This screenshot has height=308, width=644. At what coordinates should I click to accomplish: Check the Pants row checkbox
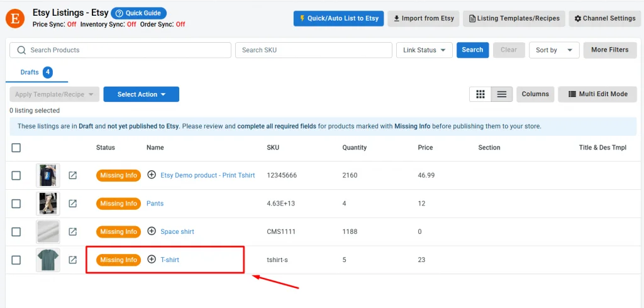[16, 204]
